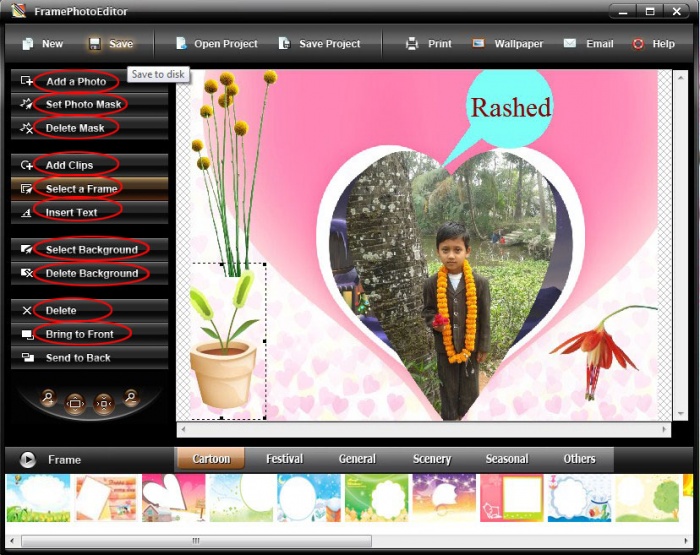Click the frame strip scrollbar thumb
700x555 pixels.
[196, 541]
